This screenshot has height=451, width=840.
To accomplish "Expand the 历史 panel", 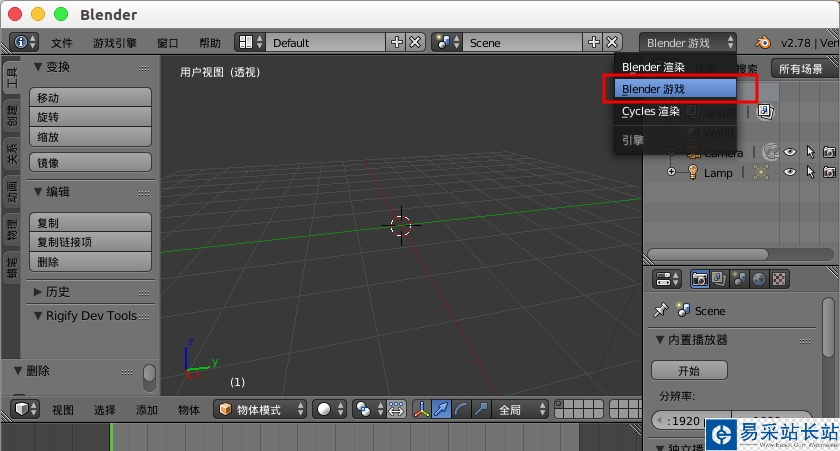I will point(38,292).
